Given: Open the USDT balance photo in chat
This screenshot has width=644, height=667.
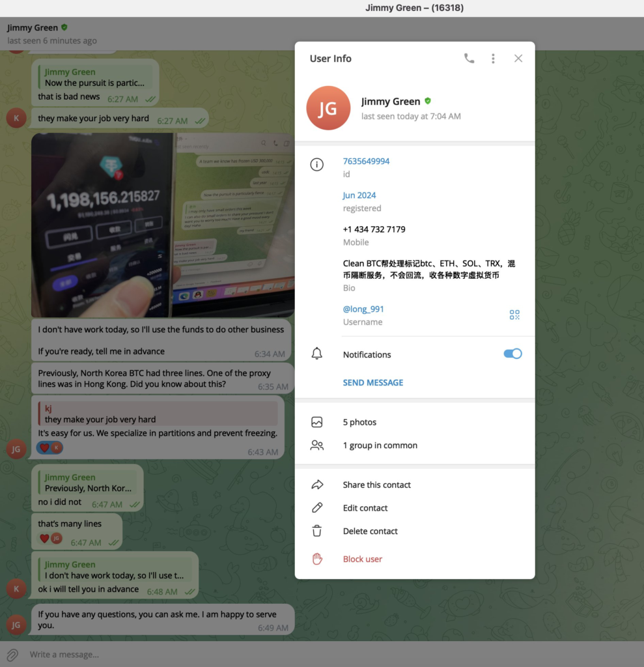Looking at the screenshot, I should point(163,225).
